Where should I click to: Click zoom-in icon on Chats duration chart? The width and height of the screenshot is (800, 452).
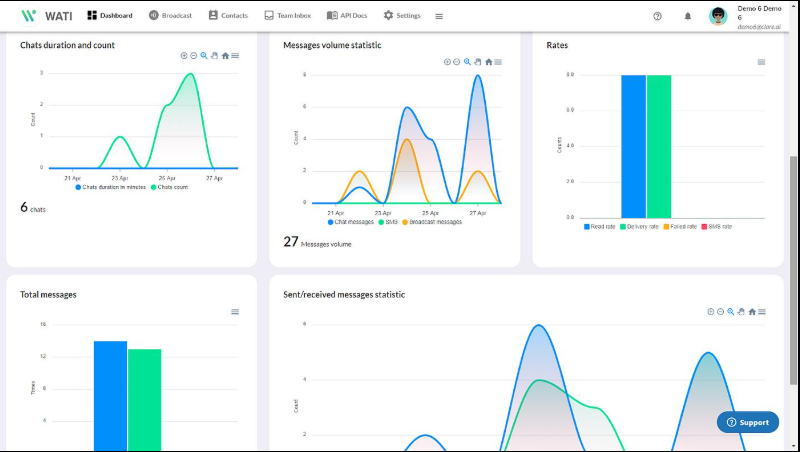(x=184, y=56)
